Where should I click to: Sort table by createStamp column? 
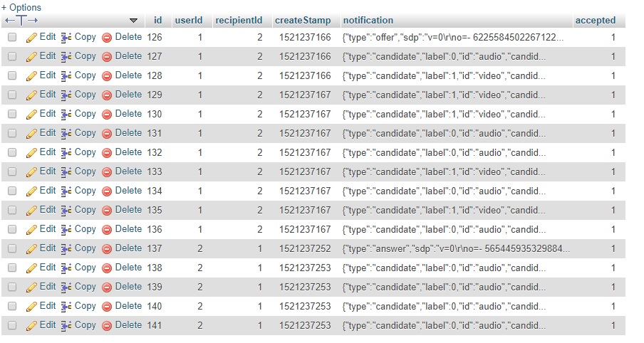pyautogui.click(x=303, y=20)
